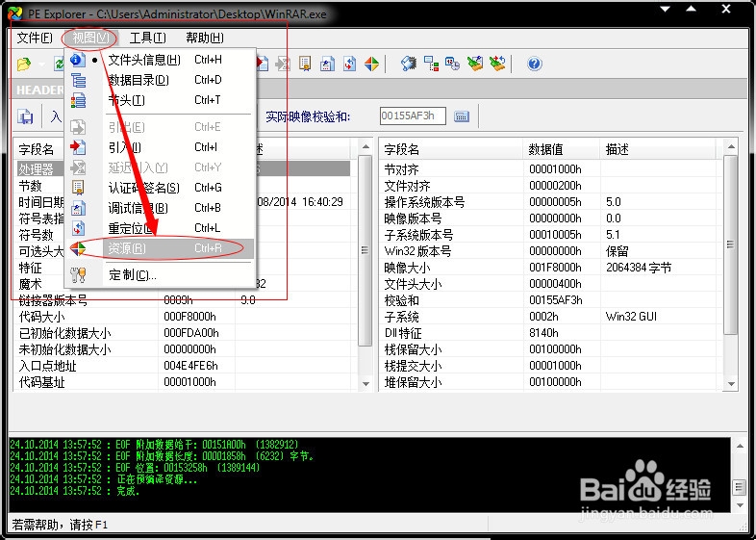Click the second broom icon with blue arrows
Image resolution: width=756 pixels, height=540 pixels.
tap(497, 64)
